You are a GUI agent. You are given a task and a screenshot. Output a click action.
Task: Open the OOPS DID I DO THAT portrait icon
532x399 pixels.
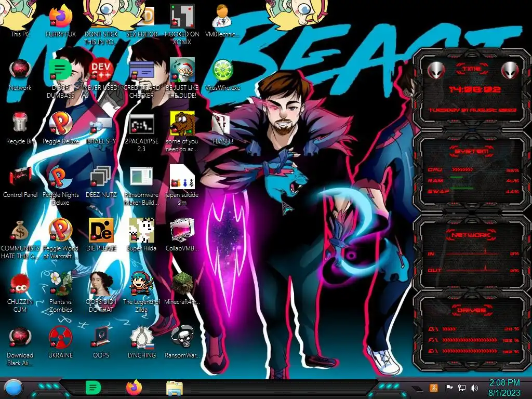click(x=101, y=292)
